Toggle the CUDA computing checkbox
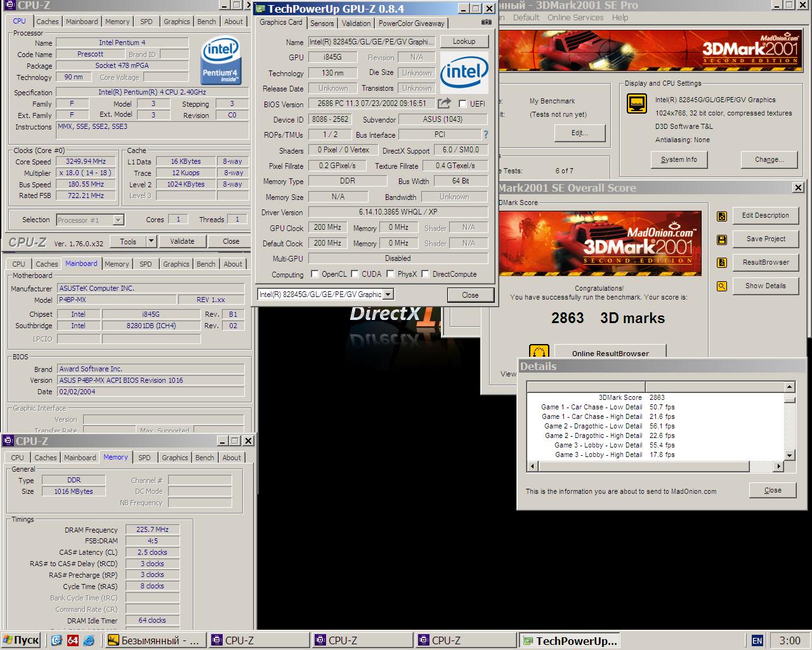The image size is (812, 650). tap(354, 274)
